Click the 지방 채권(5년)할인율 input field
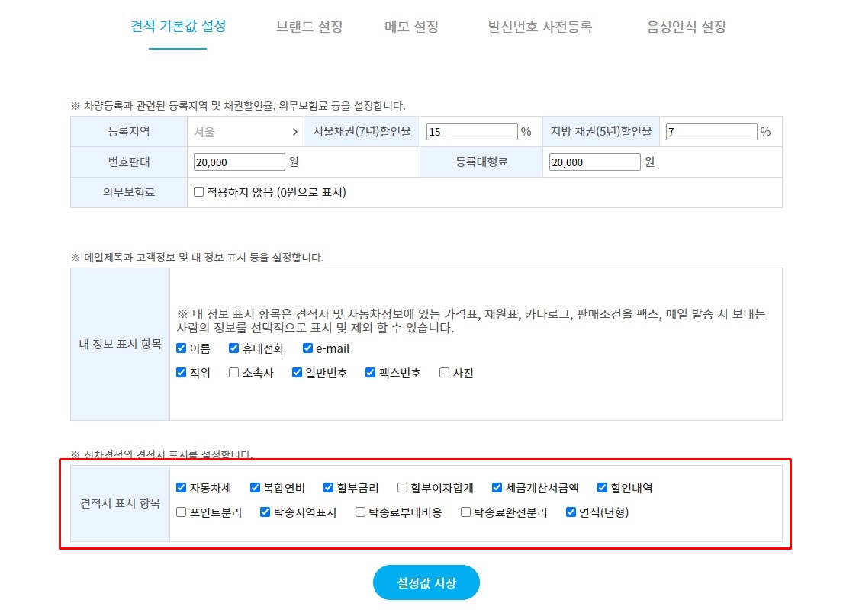The image size is (843, 616). 711,132
